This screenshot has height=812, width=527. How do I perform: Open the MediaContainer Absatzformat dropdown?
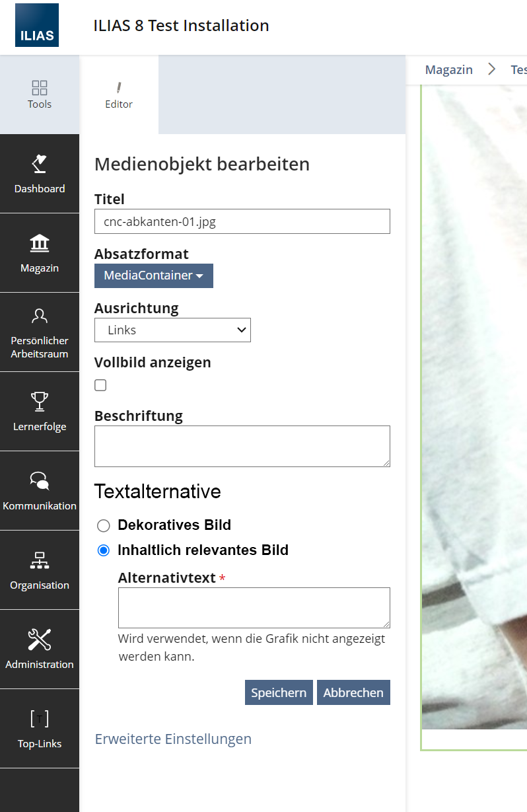154,276
